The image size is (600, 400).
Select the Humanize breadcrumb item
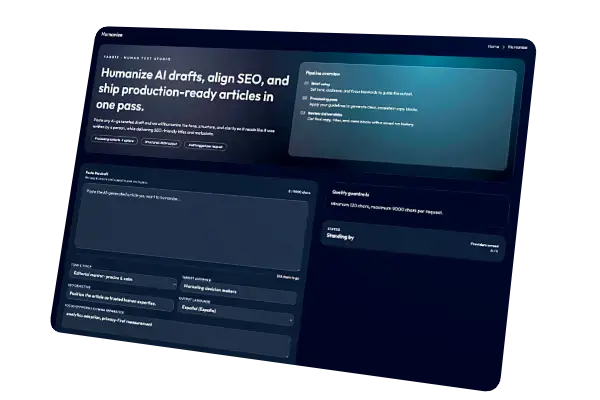(x=518, y=48)
